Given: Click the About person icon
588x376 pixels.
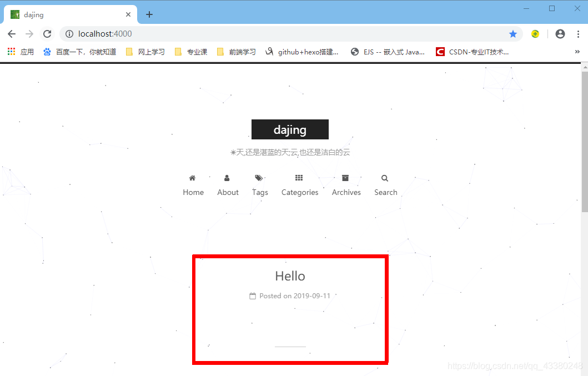Looking at the screenshot, I should 227,178.
